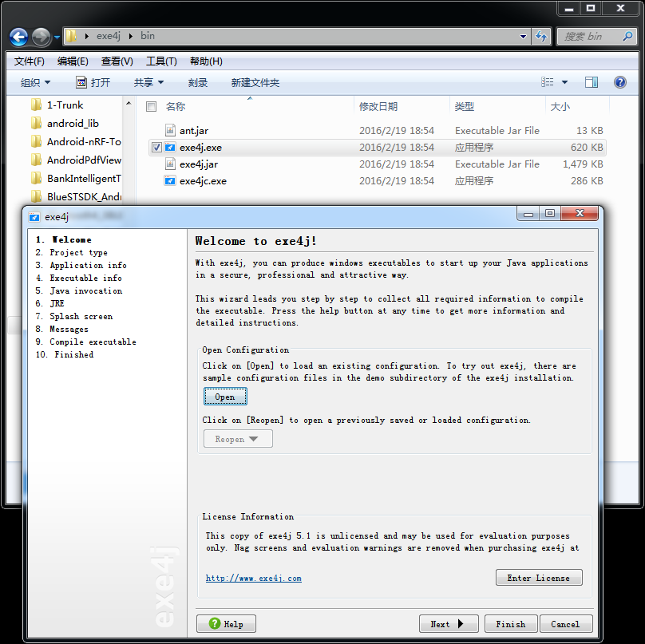Click the refresh button next to address bar
The height and width of the screenshot is (644, 645).
pos(541,36)
